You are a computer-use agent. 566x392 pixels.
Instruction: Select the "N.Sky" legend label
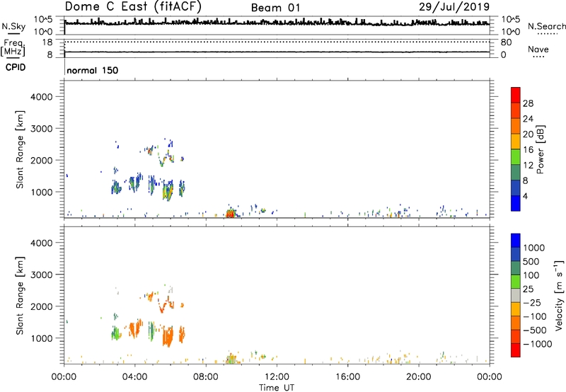(13, 26)
